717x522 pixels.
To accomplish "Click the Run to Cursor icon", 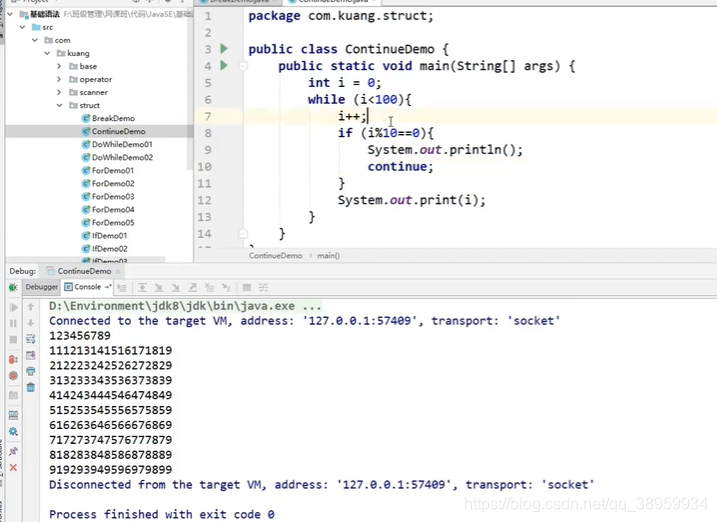I will point(226,288).
